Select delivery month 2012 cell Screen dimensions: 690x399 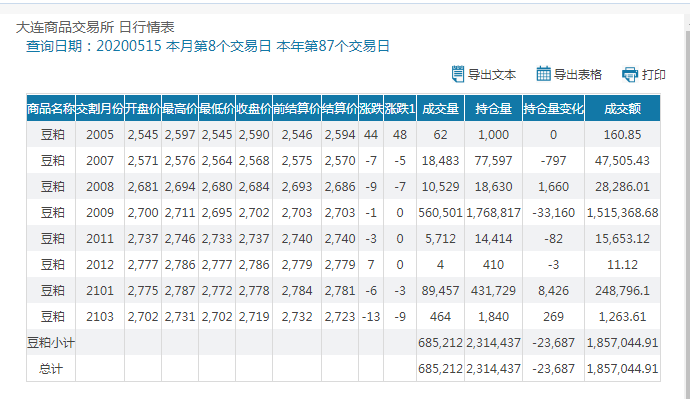pos(100,264)
